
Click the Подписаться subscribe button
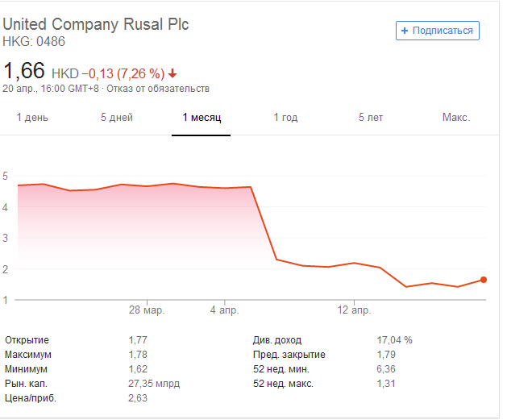tap(438, 31)
